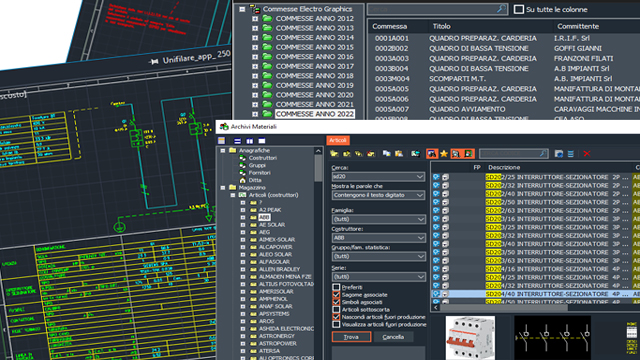This screenshot has height=360, width=640.
Task: Open the Mostra le parole che dropdown
Action: pyautogui.click(x=378, y=195)
